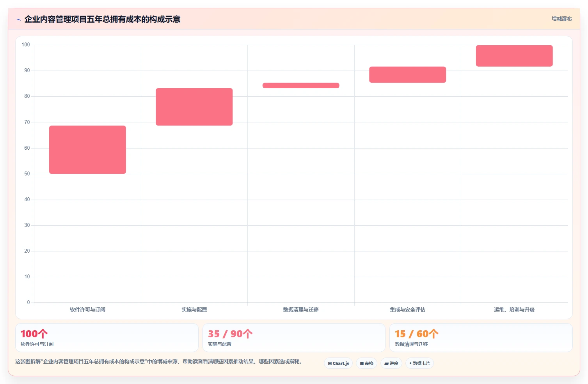Click the 集成与安全评估 waterfall bar
Viewport: 588px width, 384px height.
[407, 74]
